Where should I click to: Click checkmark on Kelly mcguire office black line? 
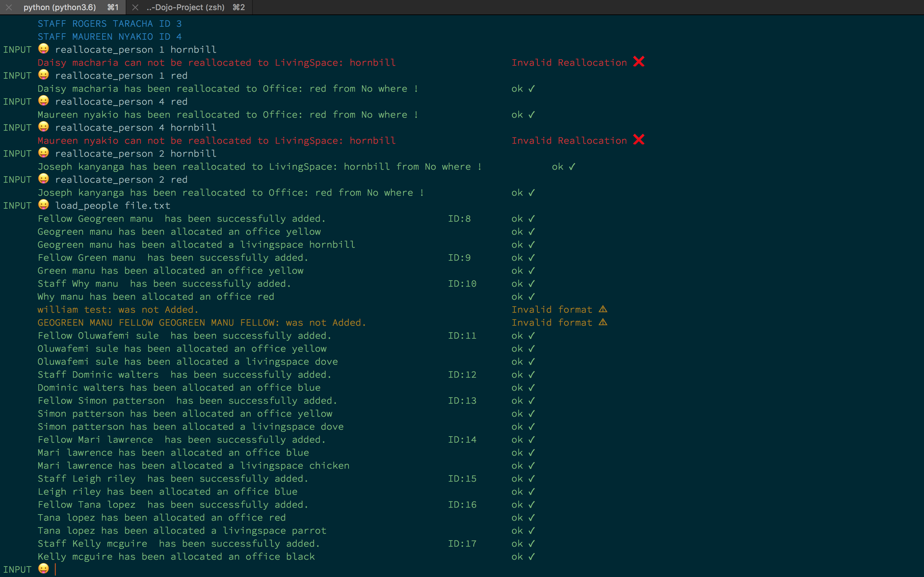pos(532,557)
